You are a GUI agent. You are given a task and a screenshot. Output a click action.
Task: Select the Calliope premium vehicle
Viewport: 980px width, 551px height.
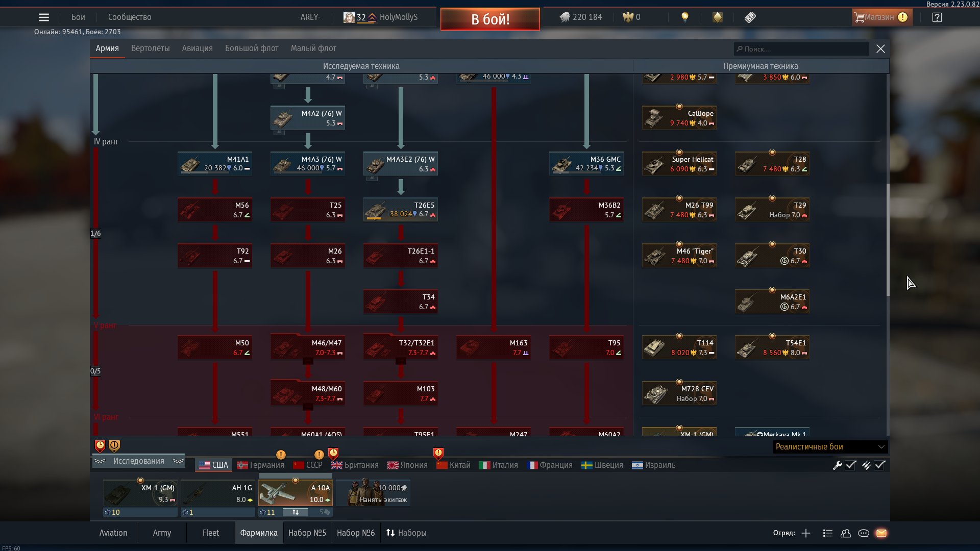click(679, 118)
